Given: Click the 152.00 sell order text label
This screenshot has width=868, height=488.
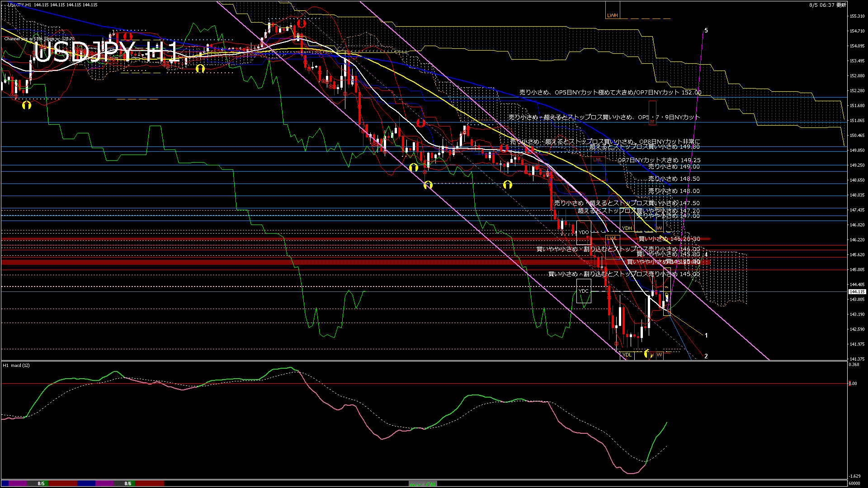Looking at the screenshot, I should [x=610, y=93].
